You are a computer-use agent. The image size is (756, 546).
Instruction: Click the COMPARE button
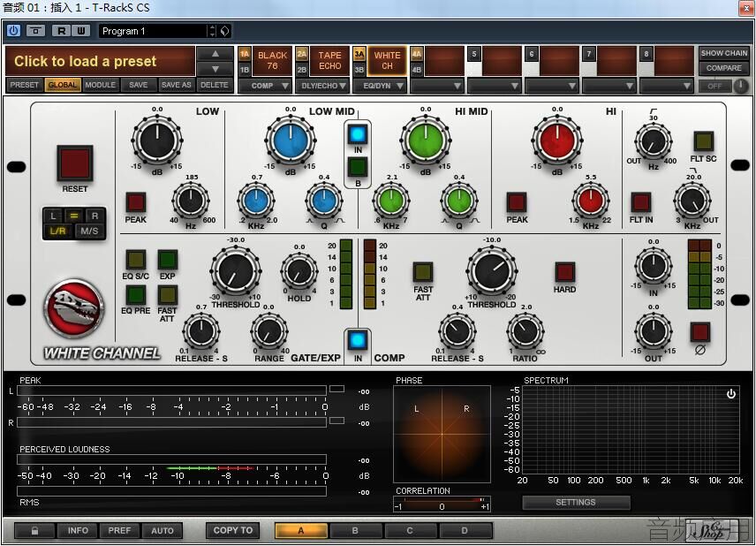pyautogui.click(x=723, y=68)
